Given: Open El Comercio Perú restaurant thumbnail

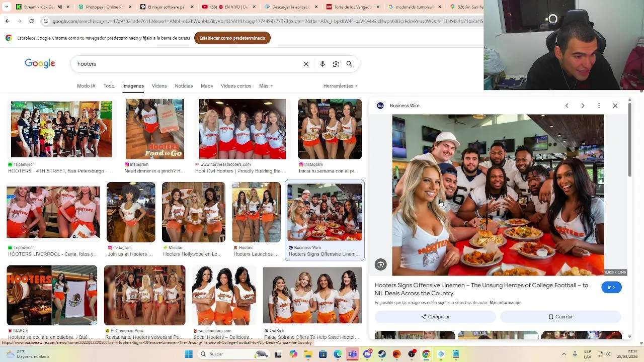Looking at the screenshot, I should 144,295.
